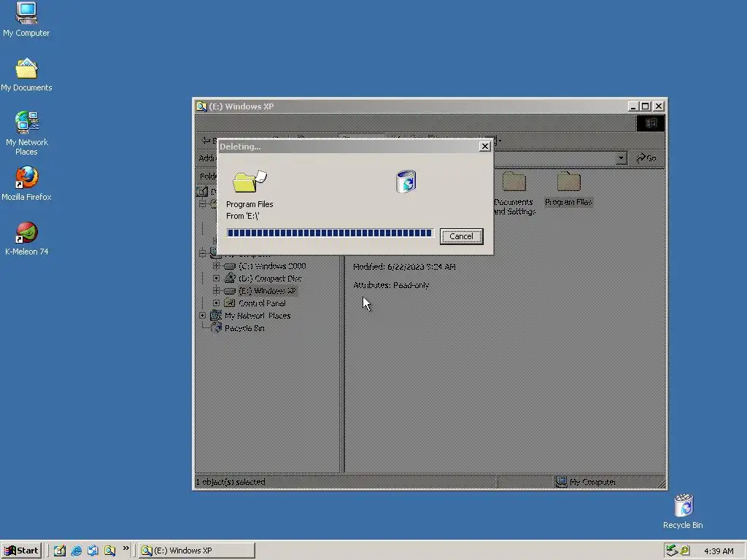Screen dimensions: 747x560
Task: Open My Network Places desktop icon
Action: coord(26,133)
